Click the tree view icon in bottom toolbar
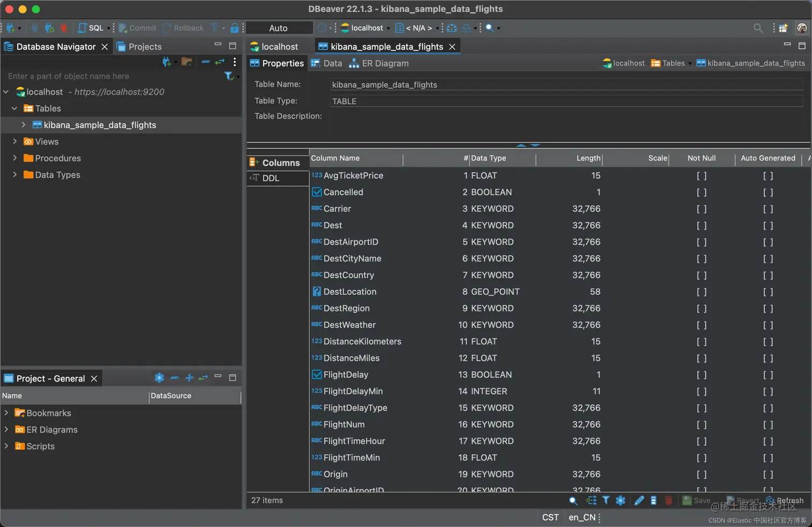Screen dimensions: 812x527 pyautogui.click(x=591, y=500)
